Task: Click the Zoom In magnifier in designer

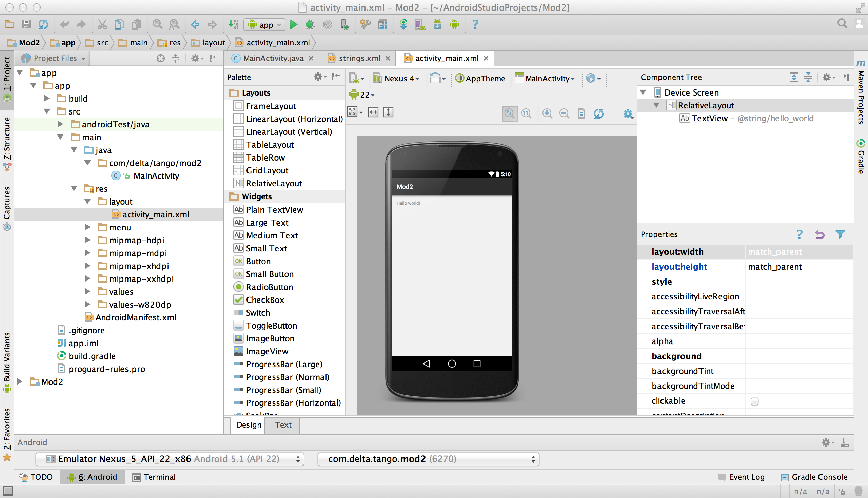Action: click(x=547, y=113)
